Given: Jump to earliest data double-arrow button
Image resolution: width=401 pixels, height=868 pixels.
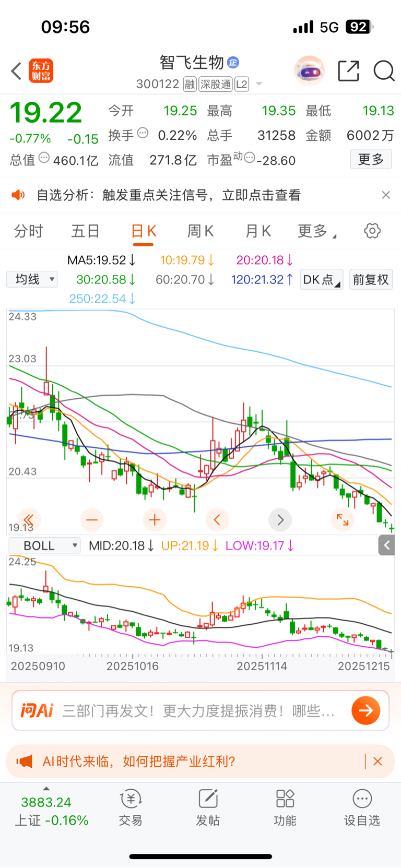Looking at the screenshot, I should (29, 519).
